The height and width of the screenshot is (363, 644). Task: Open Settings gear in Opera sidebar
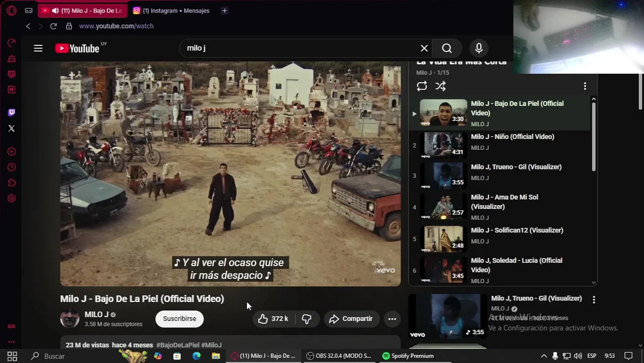(x=12, y=199)
